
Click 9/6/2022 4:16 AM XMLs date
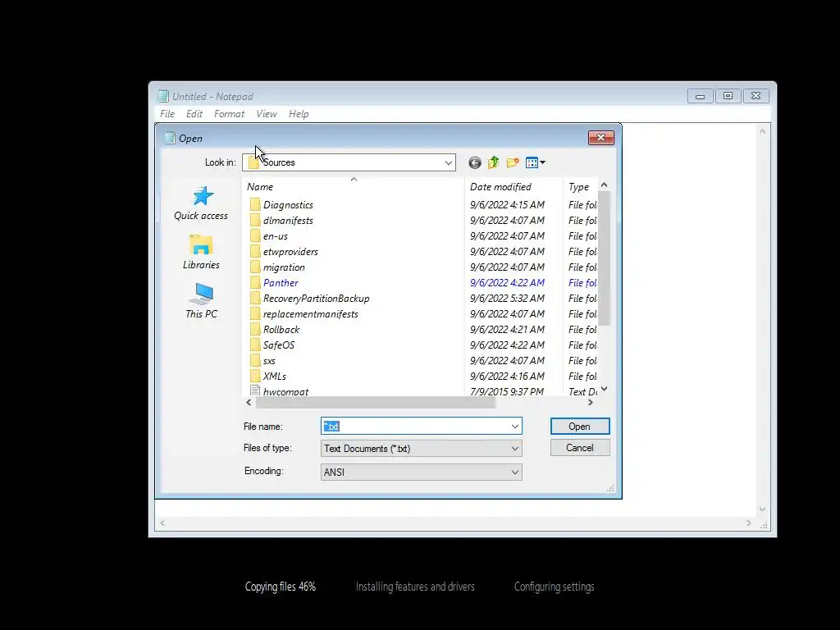[507, 376]
